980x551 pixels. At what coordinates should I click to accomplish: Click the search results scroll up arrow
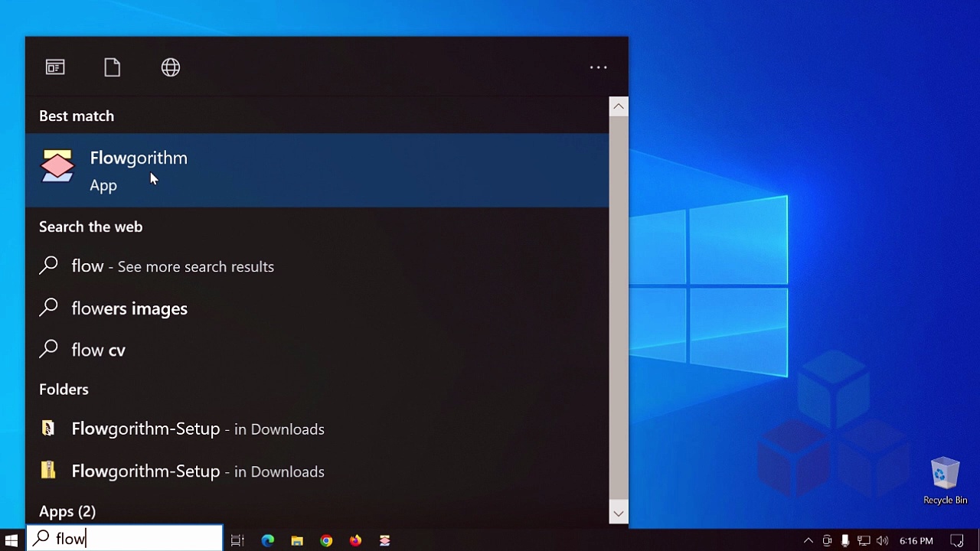(619, 106)
